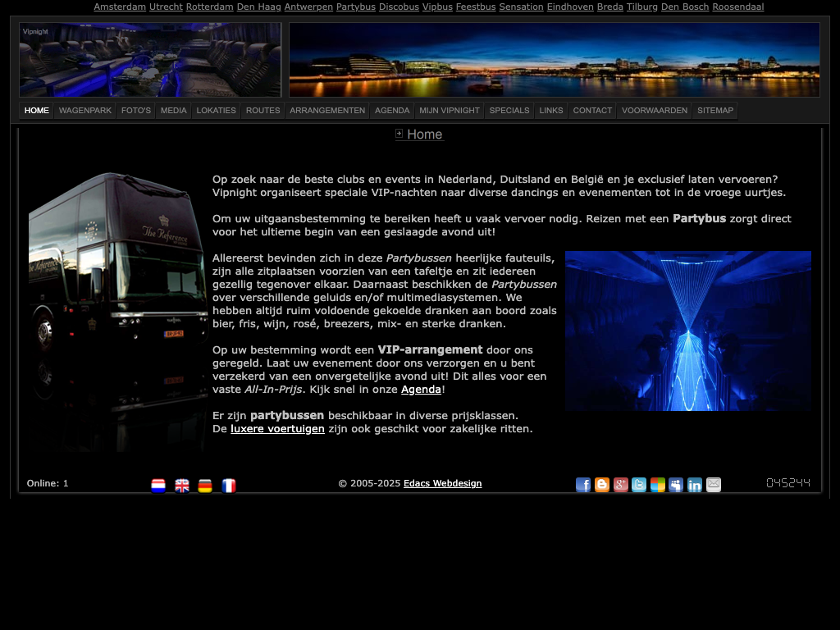The height and width of the screenshot is (630, 840).
Task: Click the Twitter share icon
Action: [639, 485]
